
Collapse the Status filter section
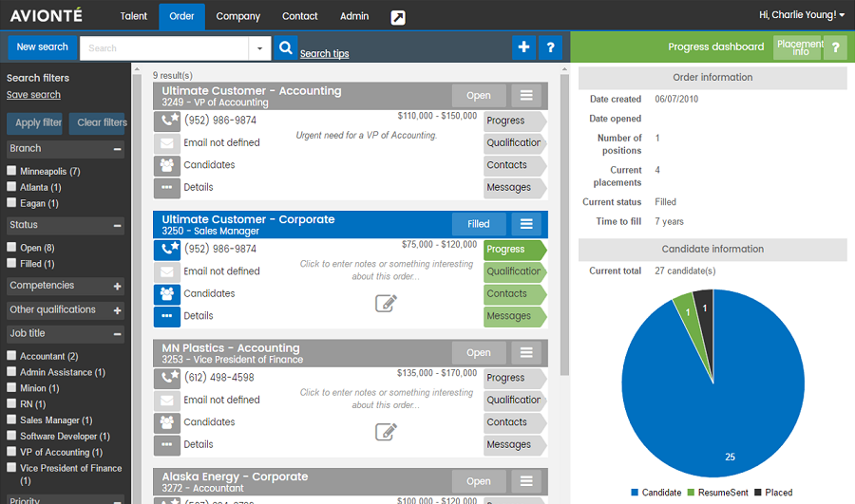pos(117,226)
